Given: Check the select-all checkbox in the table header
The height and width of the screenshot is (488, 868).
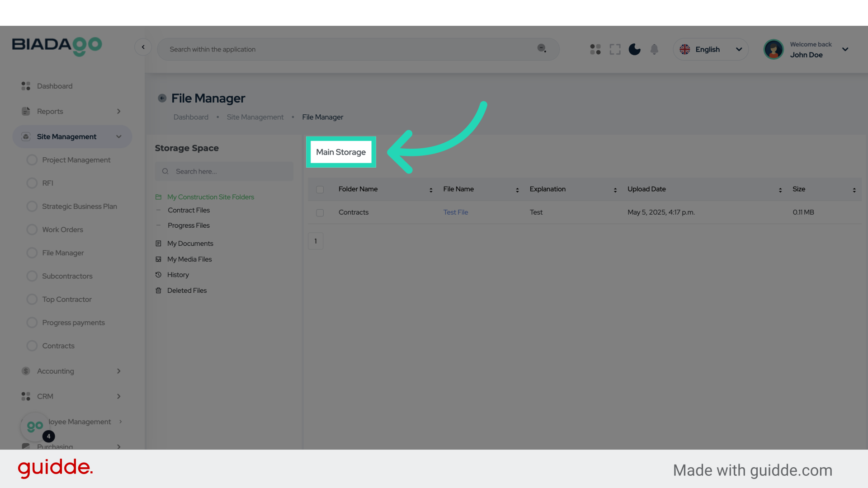Looking at the screenshot, I should [x=320, y=189].
